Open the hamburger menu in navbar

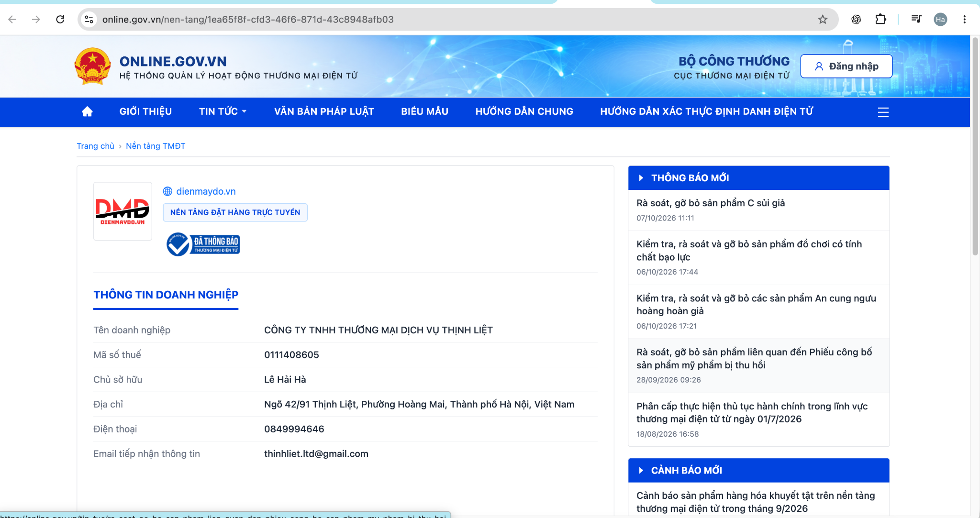click(883, 112)
